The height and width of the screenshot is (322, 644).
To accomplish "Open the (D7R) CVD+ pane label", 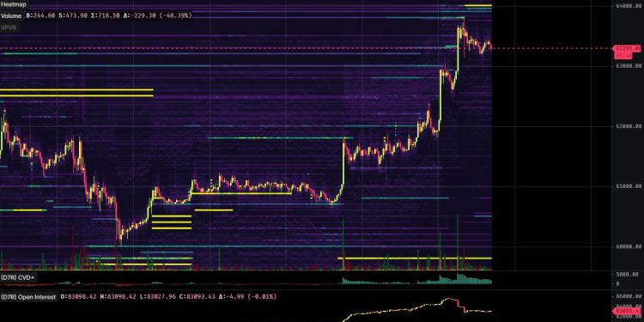I will click(19, 277).
